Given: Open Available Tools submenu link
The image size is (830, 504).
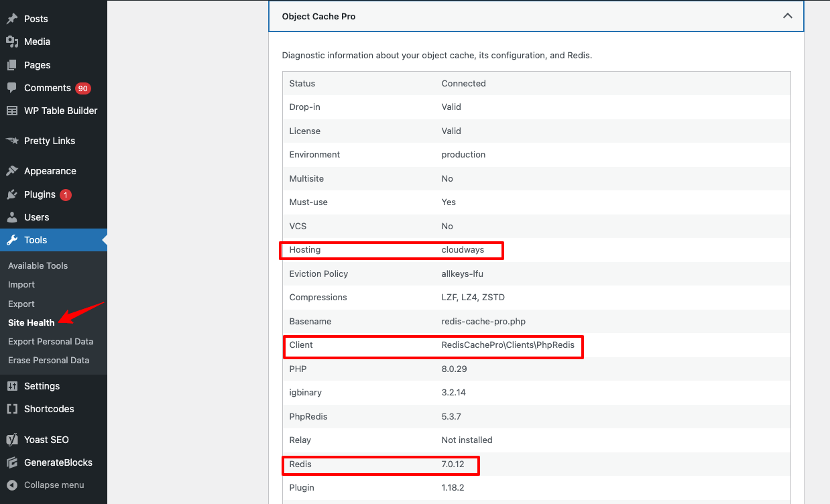Looking at the screenshot, I should (38, 265).
